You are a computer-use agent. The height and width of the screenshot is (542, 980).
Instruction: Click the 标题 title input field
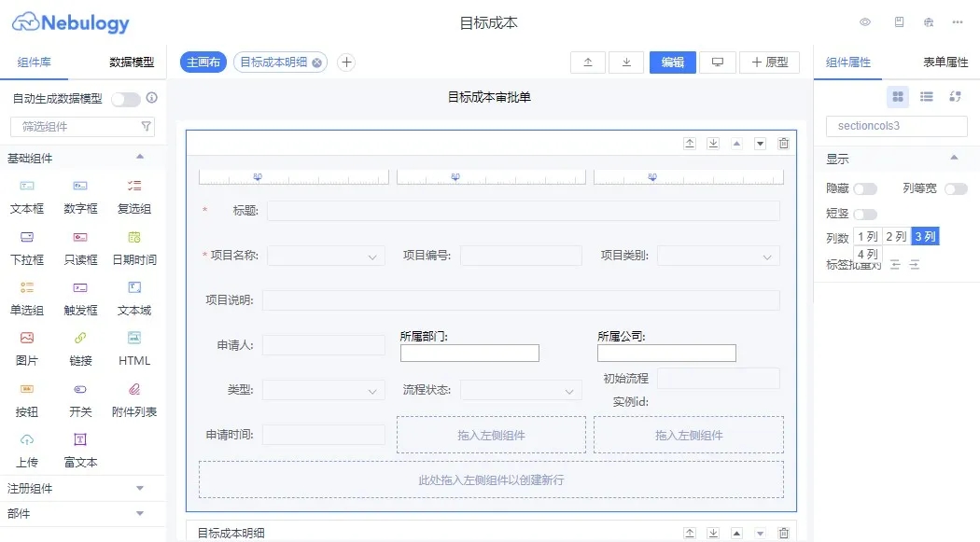click(x=524, y=211)
